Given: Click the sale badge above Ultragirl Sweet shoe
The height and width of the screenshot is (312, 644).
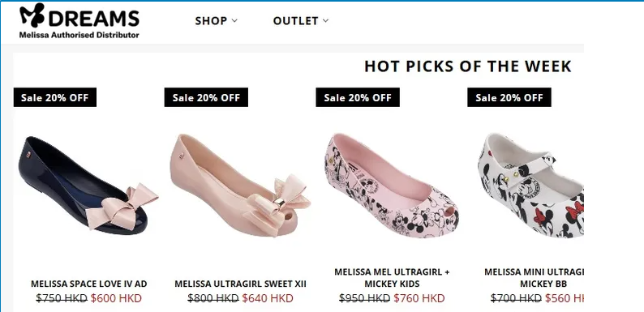Looking at the screenshot, I should click(x=206, y=97).
